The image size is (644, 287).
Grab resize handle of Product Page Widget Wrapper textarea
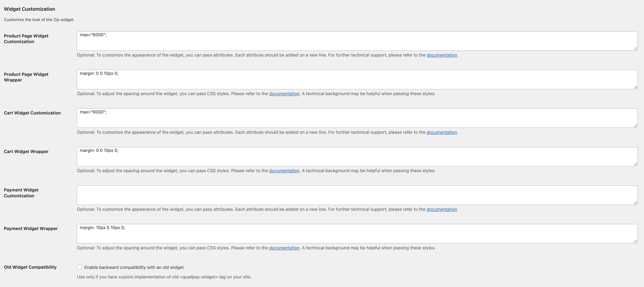[x=635, y=87]
